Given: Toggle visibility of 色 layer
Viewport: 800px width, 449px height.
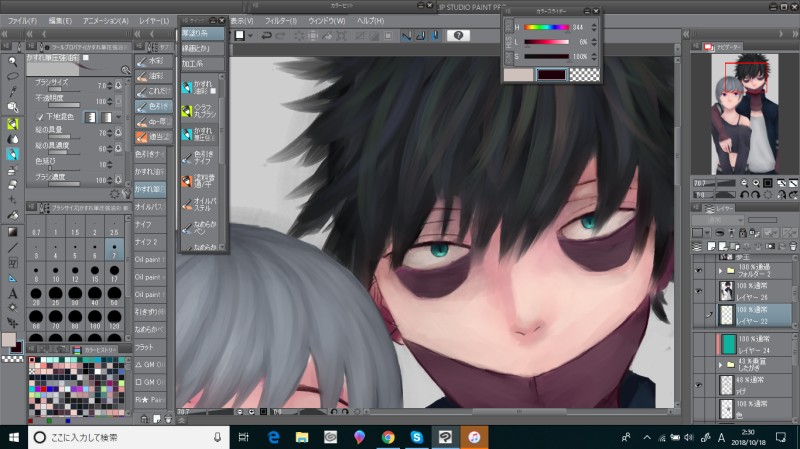Looking at the screenshot, I should point(698,409).
